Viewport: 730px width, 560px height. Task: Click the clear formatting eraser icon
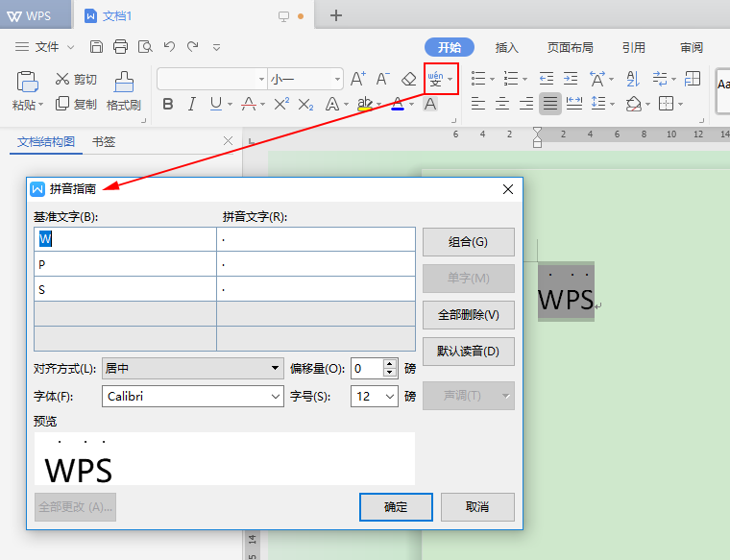[408, 79]
